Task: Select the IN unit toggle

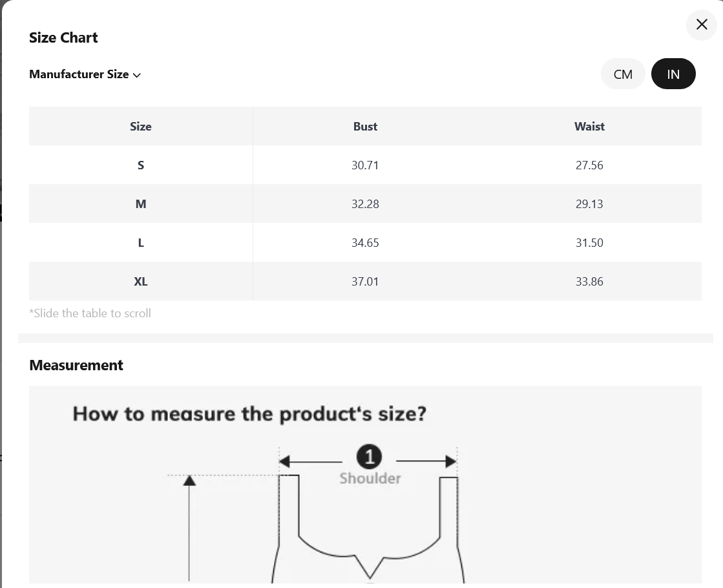Action: [673, 74]
